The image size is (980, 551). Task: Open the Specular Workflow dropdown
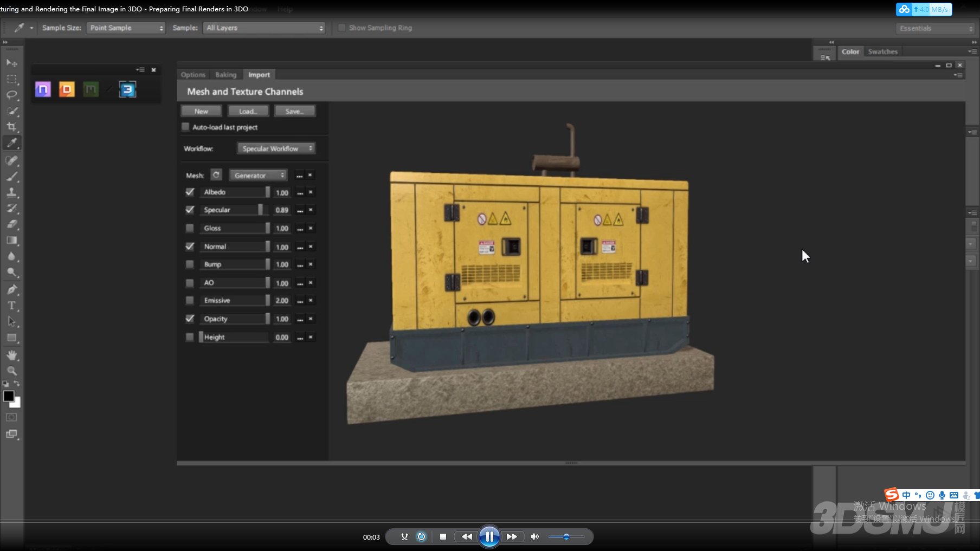pyautogui.click(x=276, y=148)
